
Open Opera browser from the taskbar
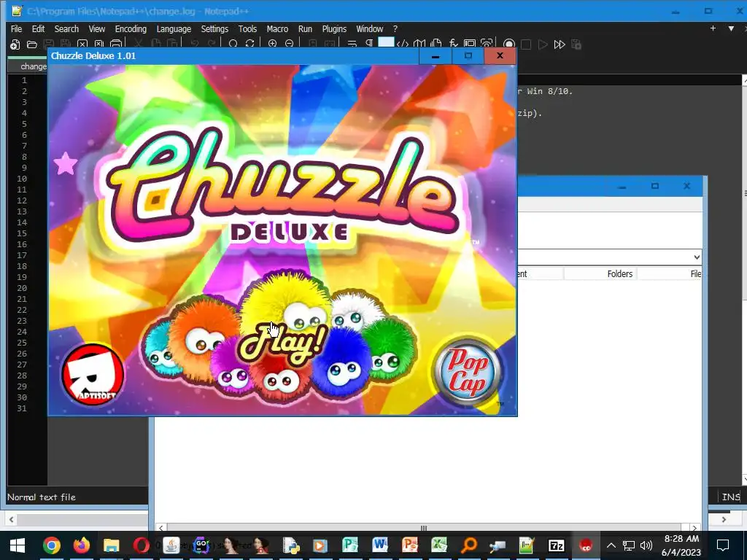tap(141, 545)
